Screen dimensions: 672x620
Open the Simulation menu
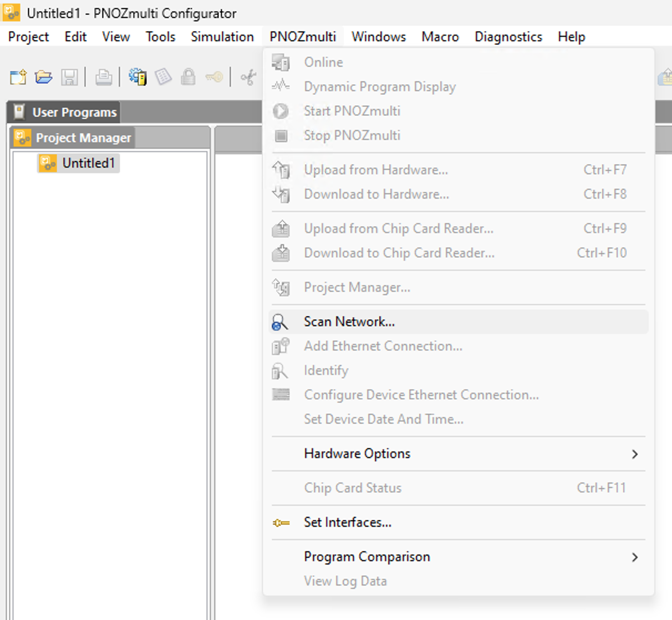[222, 37]
